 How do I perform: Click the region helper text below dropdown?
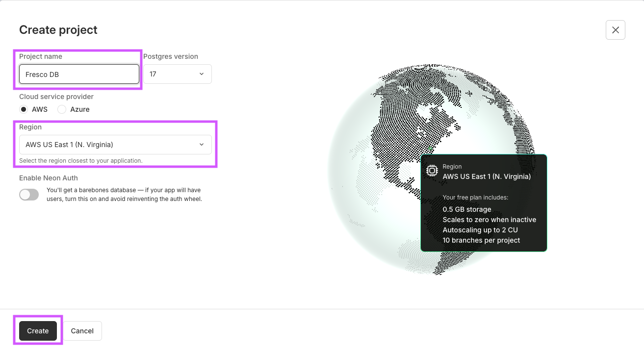pyautogui.click(x=81, y=161)
